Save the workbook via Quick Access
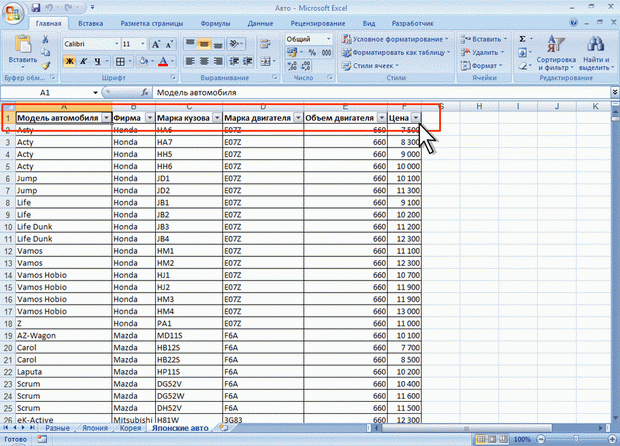620x446 pixels. pyautogui.click(x=36, y=8)
